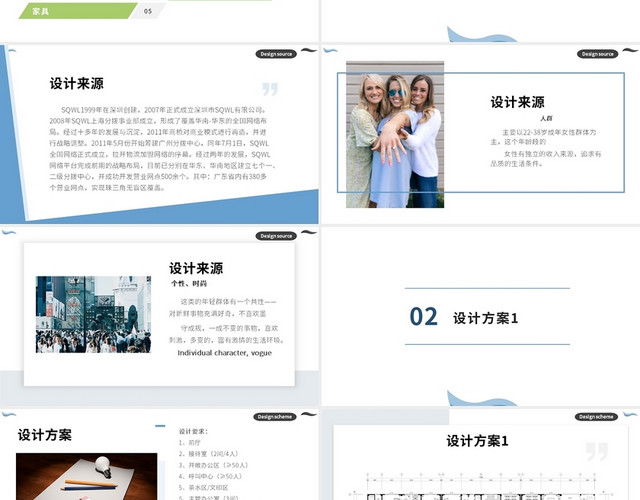Select the 设计来源 heading above 个性、时尚
This screenshot has width=640, height=500.
coord(196,268)
